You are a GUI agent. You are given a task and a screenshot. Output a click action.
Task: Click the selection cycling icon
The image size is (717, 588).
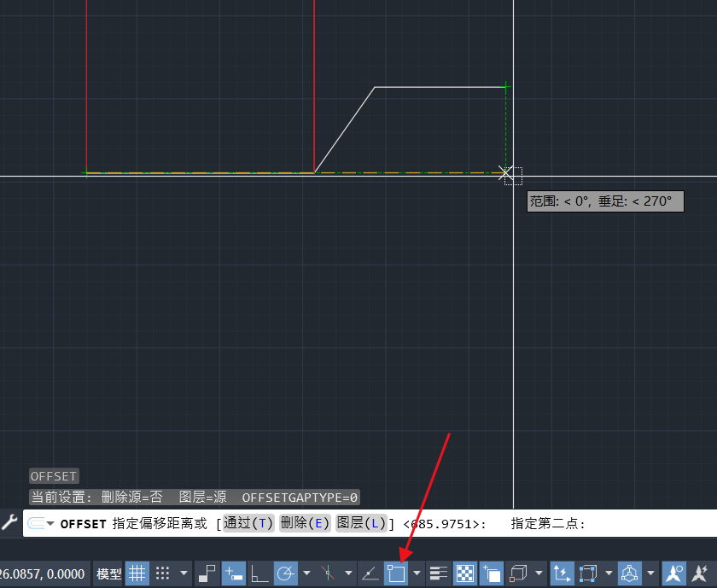point(491,573)
